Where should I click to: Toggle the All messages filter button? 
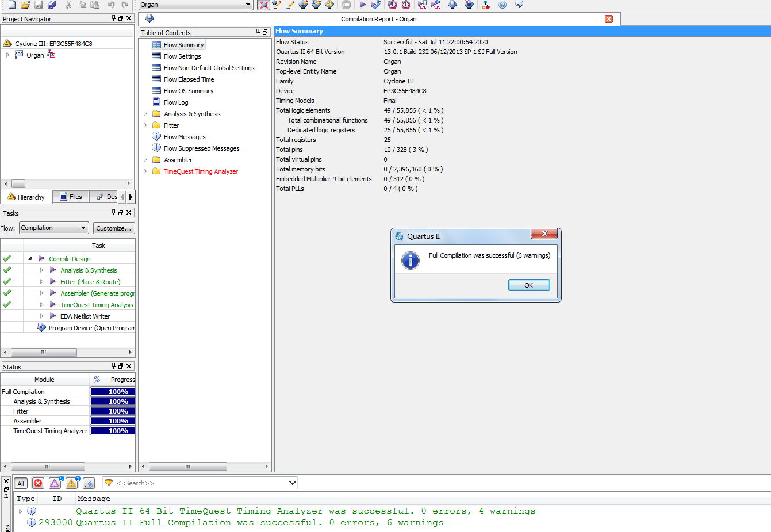tap(21, 483)
